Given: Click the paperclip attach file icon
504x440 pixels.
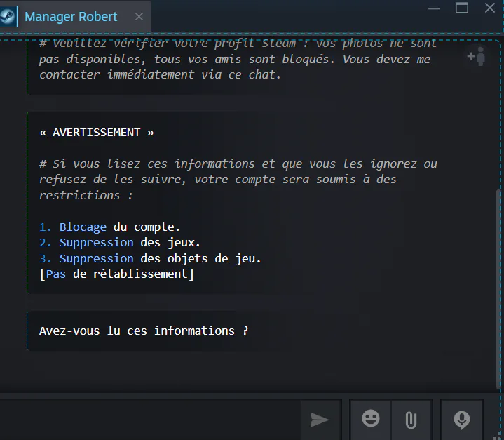Looking at the screenshot, I should (x=411, y=420).
